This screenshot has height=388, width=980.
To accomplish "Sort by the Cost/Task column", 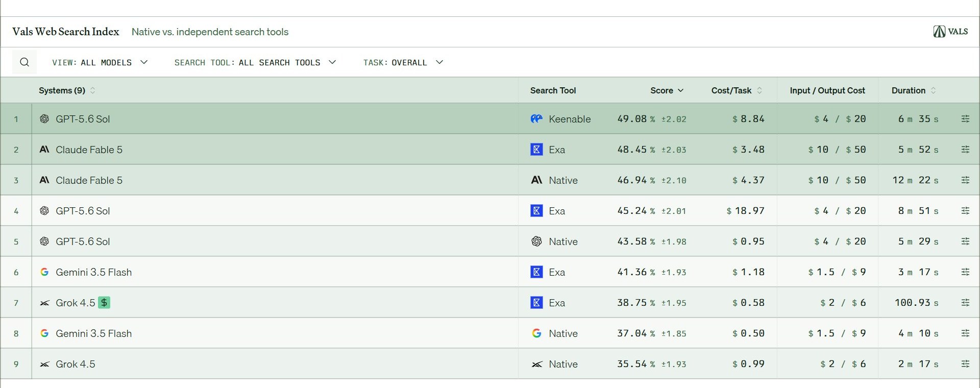I will (x=737, y=90).
